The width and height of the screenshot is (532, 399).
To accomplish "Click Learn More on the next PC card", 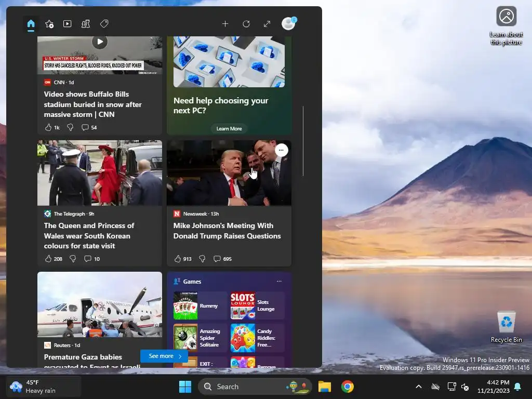I will (229, 129).
